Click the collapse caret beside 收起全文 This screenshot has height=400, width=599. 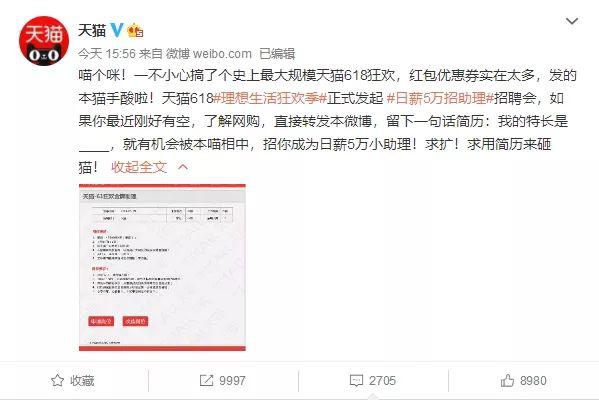[x=183, y=167]
